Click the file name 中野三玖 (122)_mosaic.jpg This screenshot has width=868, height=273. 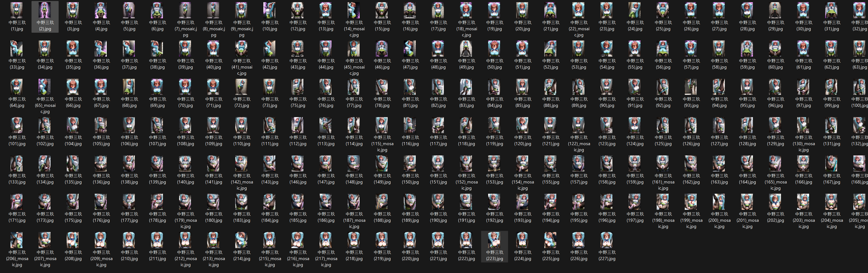click(x=579, y=144)
